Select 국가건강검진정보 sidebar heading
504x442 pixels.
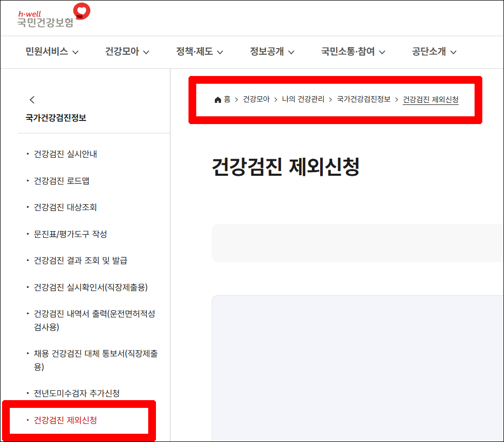point(56,118)
